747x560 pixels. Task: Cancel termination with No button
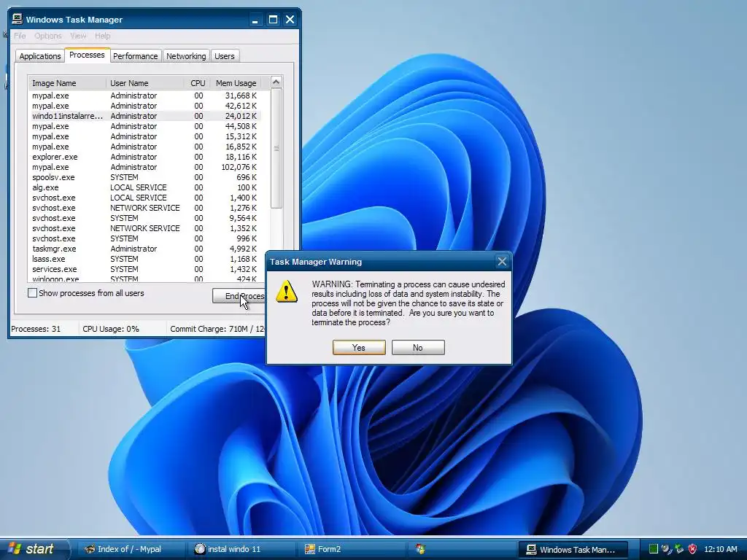point(418,348)
